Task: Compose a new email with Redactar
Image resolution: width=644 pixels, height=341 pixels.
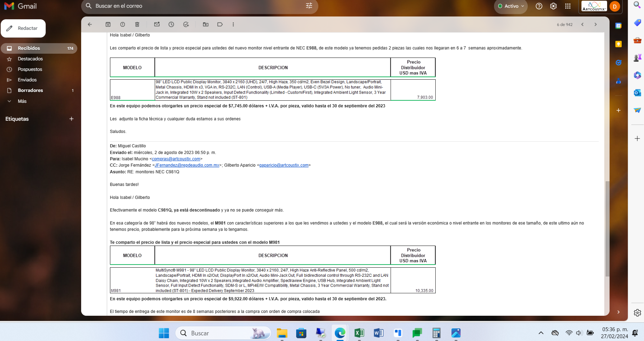Action: [x=23, y=28]
